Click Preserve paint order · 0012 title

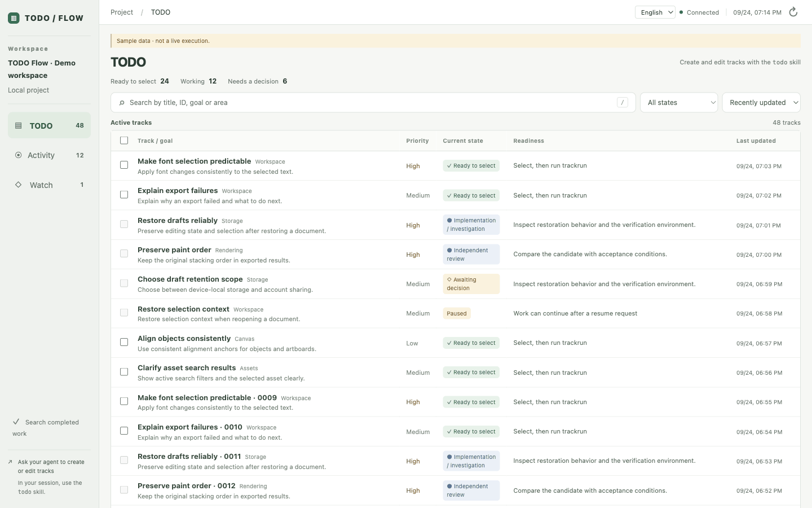pos(186,486)
